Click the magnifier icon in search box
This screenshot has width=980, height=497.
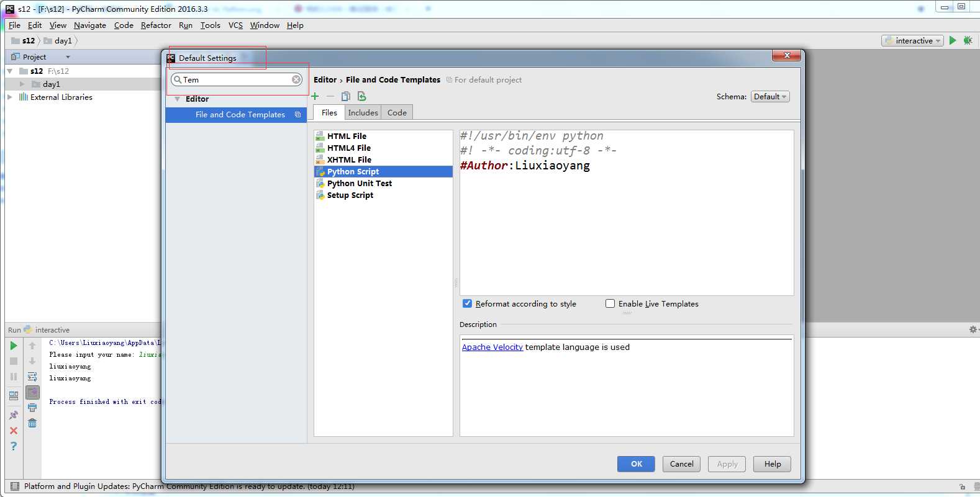tap(178, 79)
